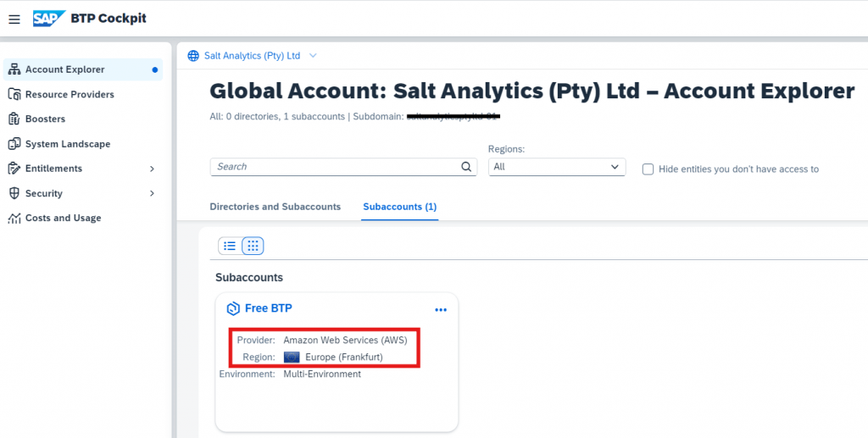Toggle Hide entities you don't have access to
This screenshot has height=438, width=868.
click(648, 169)
